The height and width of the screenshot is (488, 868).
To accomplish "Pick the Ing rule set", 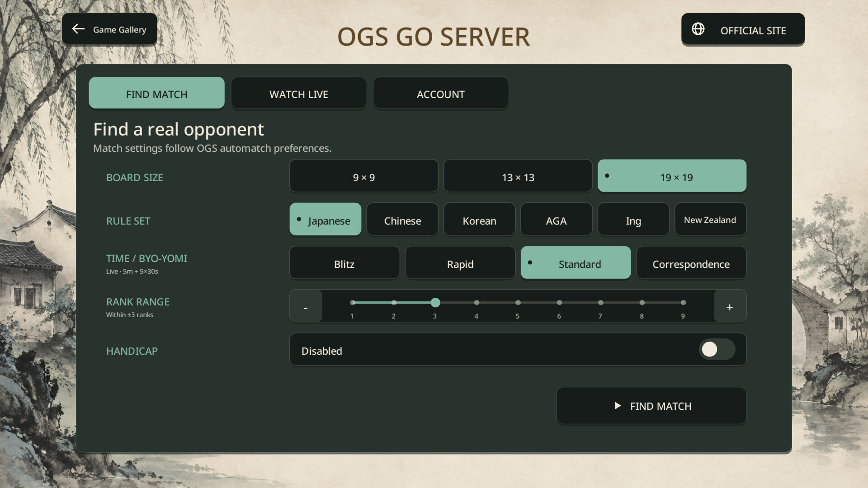I will pos(633,220).
